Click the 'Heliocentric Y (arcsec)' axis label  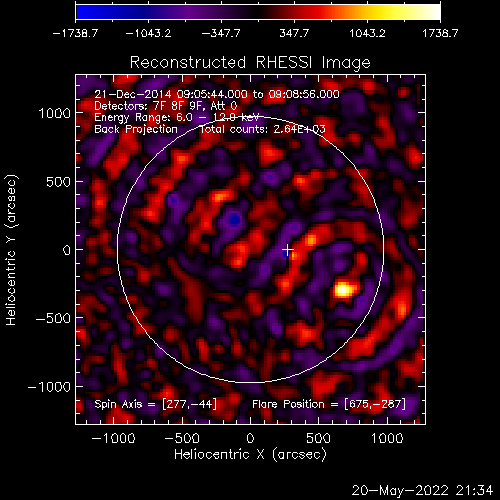click(11, 250)
